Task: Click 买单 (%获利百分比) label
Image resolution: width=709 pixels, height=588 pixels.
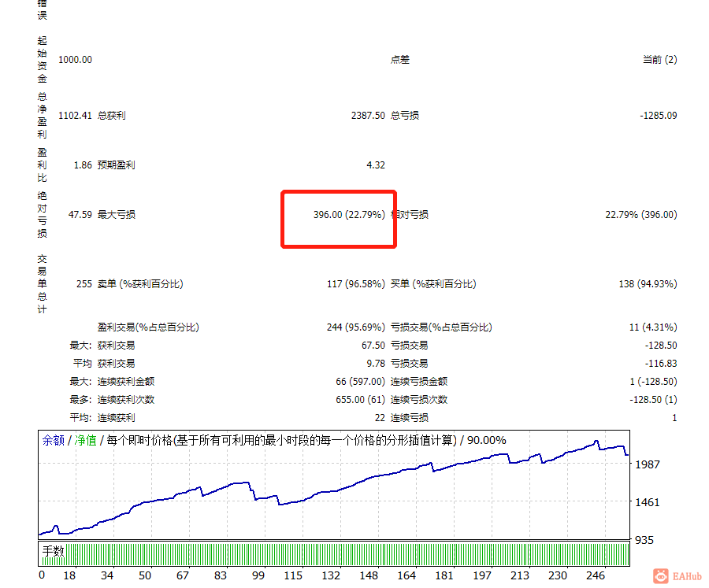Action: coord(433,284)
